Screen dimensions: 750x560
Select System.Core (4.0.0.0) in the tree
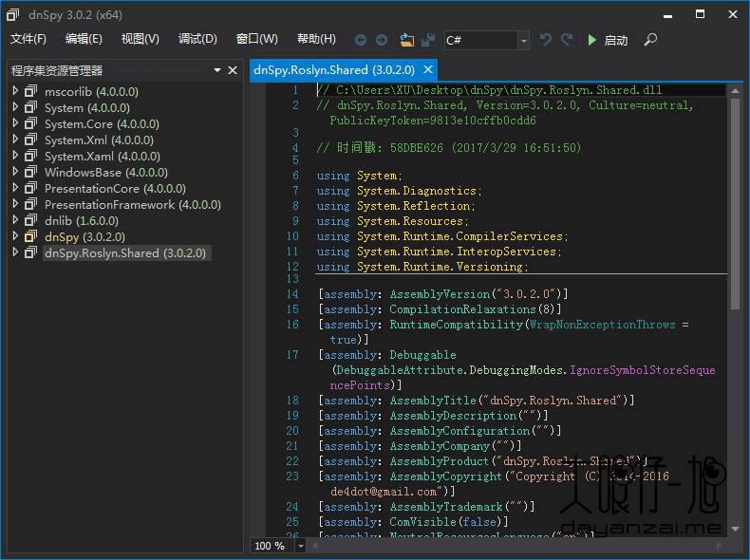click(x=102, y=123)
